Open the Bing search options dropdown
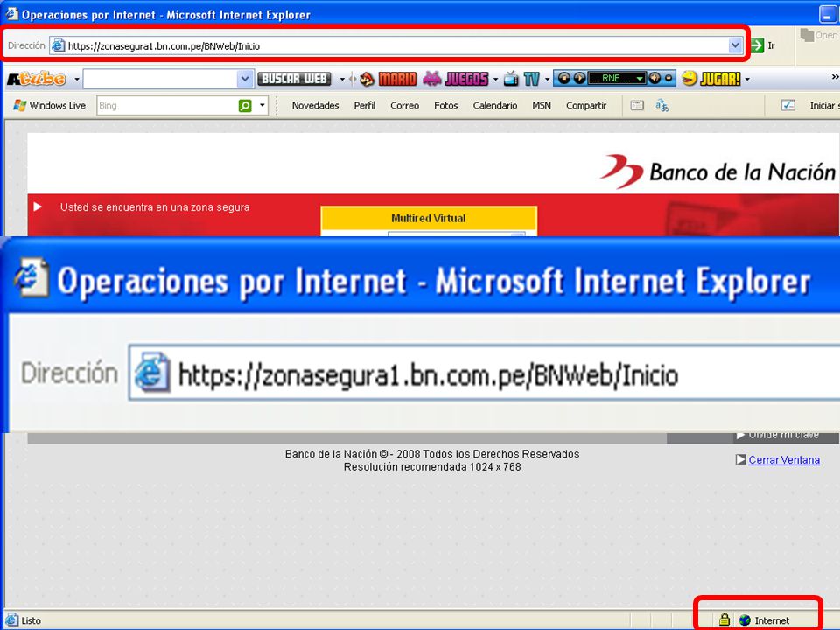Image resolution: width=840 pixels, height=630 pixels. (x=262, y=106)
